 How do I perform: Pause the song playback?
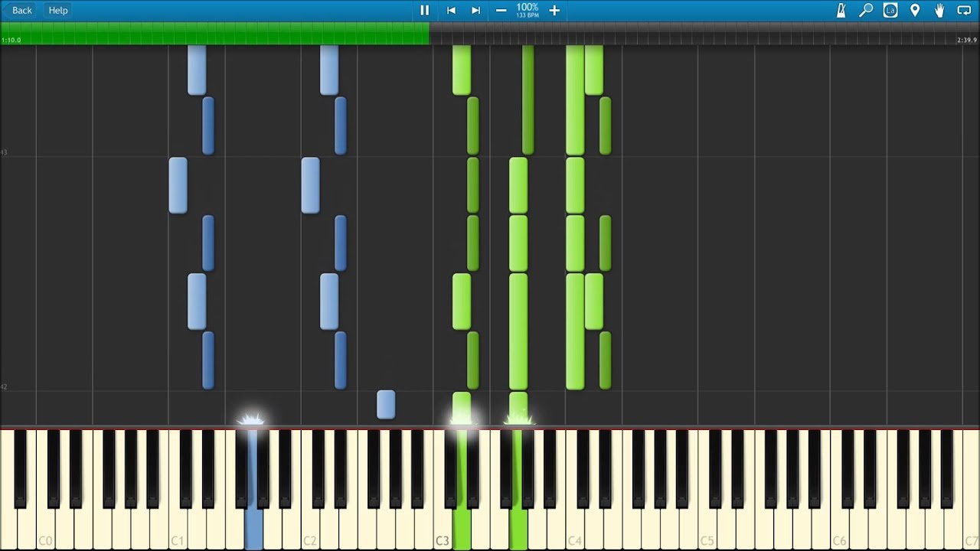pos(424,10)
